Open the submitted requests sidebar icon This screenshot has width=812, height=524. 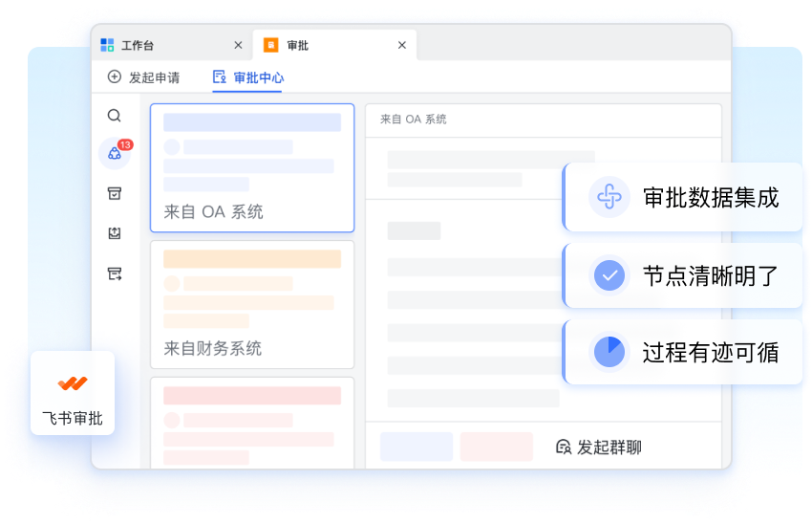tap(115, 233)
